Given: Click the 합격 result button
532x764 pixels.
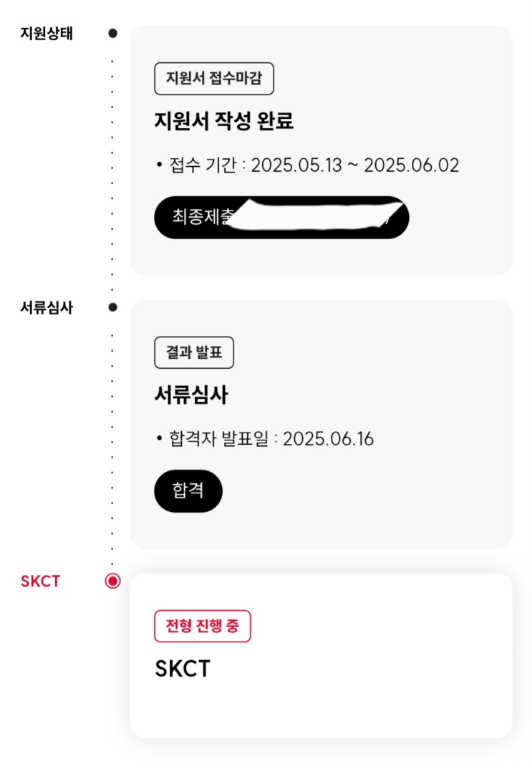Looking at the screenshot, I should click(188, 490).
